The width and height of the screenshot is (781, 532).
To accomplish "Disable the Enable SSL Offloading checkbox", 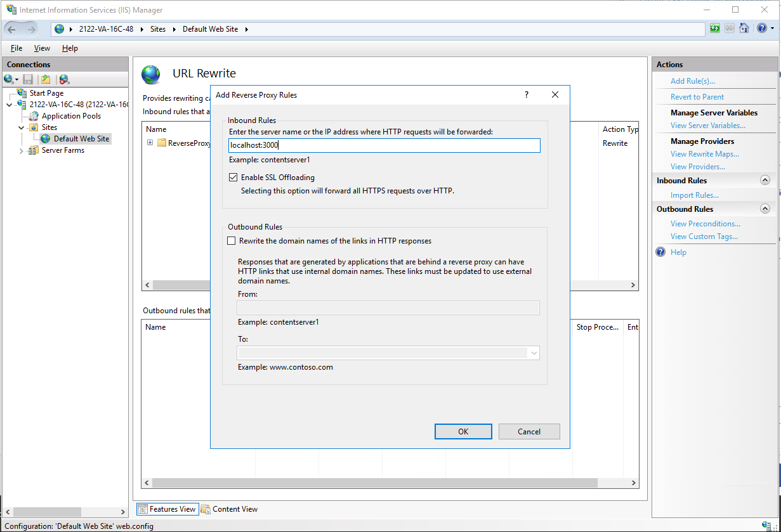I will [233, 177].
